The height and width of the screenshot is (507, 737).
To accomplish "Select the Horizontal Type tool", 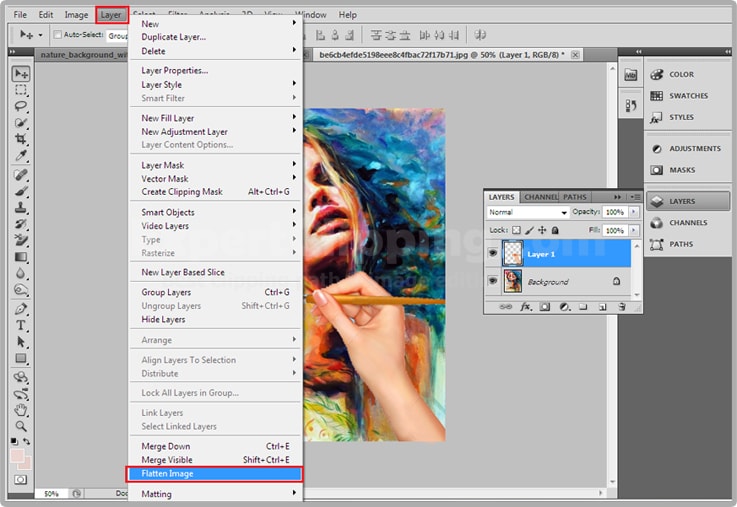I will (x=21, y=325).
